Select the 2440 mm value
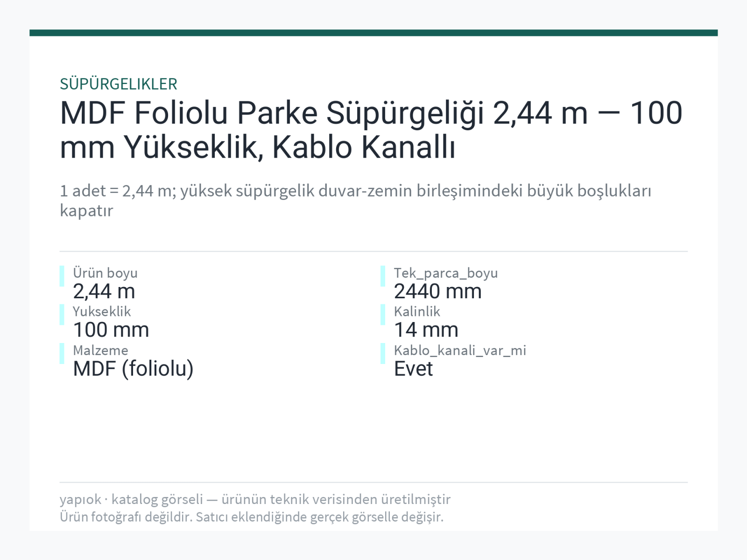747x560 pixels. (438, 291)
